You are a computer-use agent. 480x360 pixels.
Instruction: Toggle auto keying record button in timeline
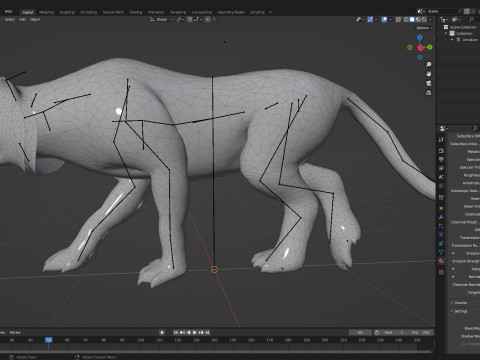[x=162, y=332]
